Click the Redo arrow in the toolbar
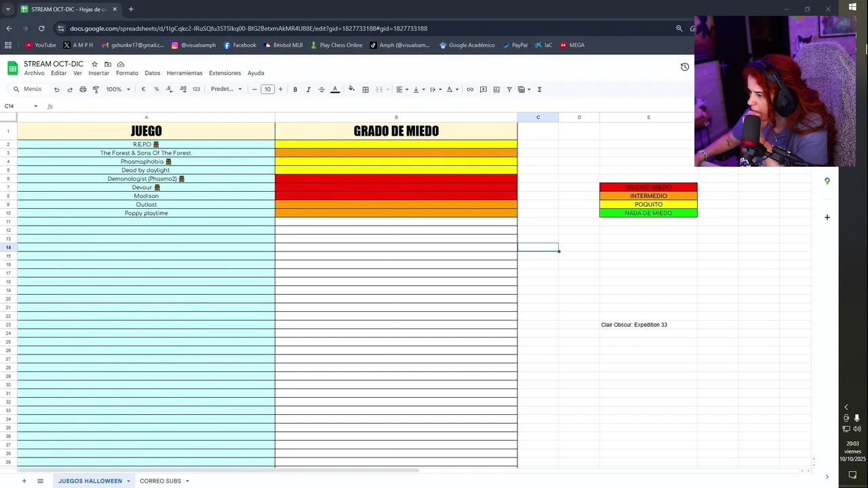 [x=69, y=89]
